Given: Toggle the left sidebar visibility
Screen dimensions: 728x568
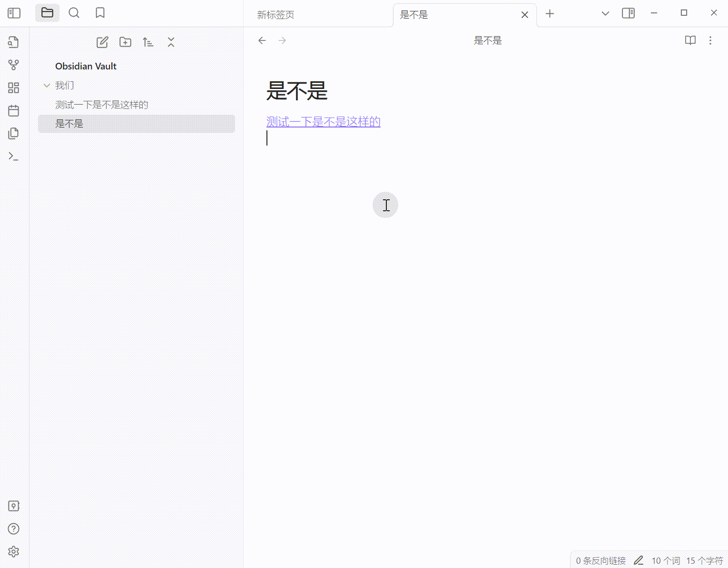Looking at the screenshot, I should [14, 13].
